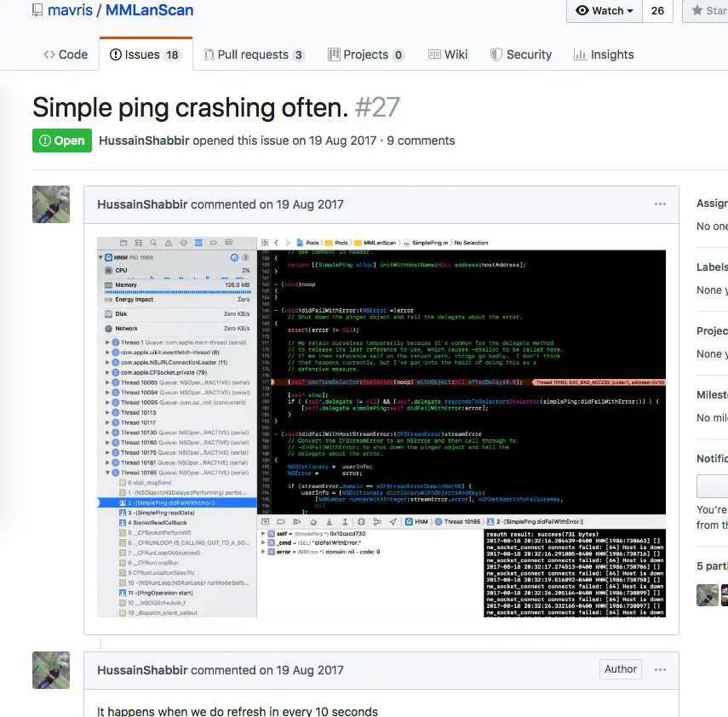Viewport: 728px width, 717px height.
Task: Click the back chevron in Xcode jump bar
Action: pyautogui.click(x=276, y=243)
